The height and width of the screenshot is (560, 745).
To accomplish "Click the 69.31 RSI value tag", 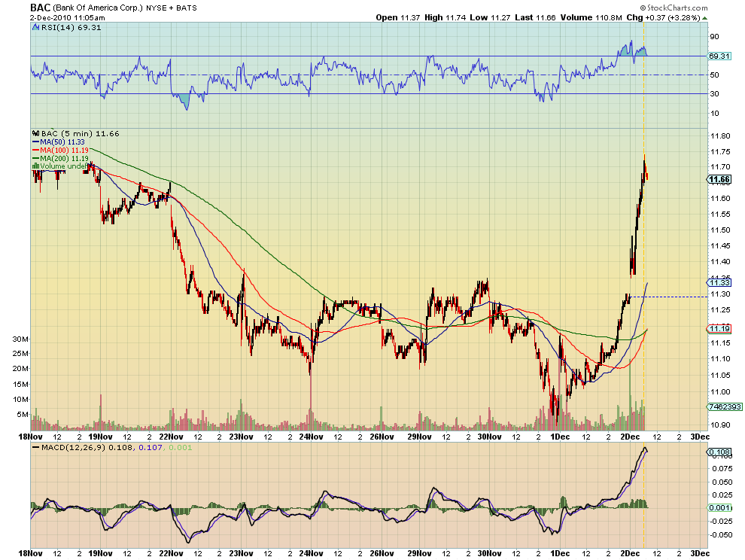I will [719, 56].
